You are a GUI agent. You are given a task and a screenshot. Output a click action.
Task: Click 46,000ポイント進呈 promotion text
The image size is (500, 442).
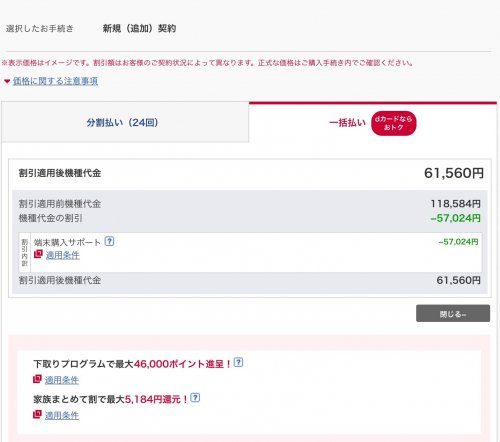182,364
